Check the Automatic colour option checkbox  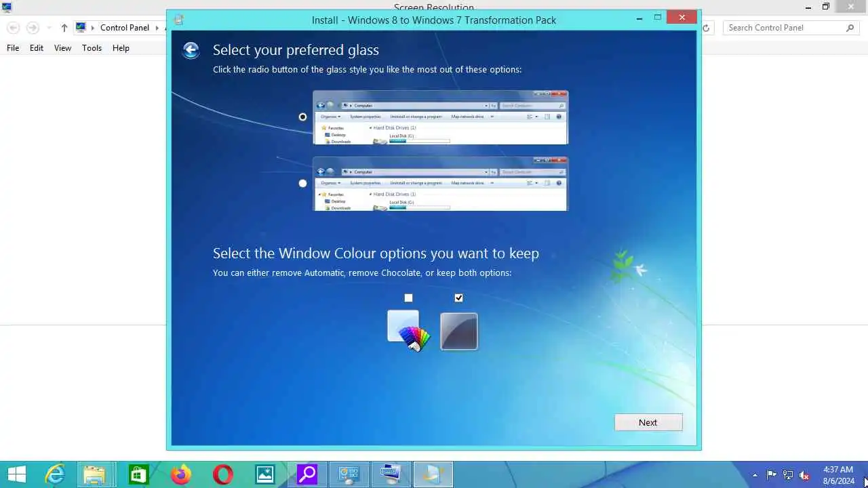[408, 298]
